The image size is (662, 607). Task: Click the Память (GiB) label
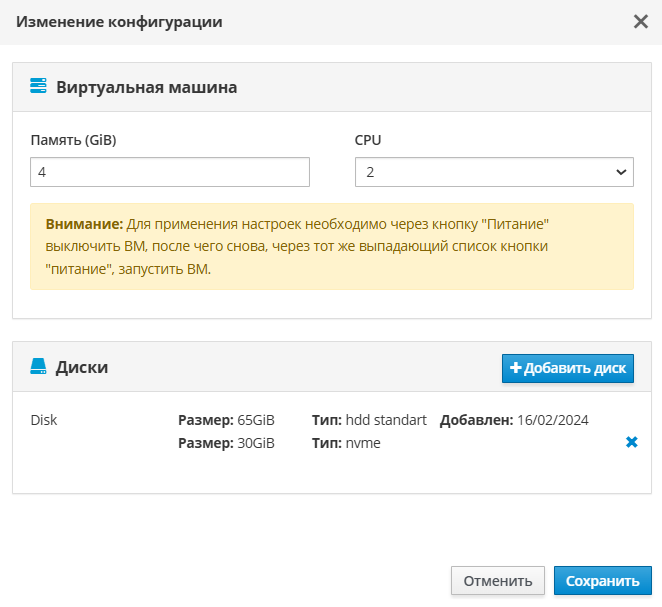73,140
